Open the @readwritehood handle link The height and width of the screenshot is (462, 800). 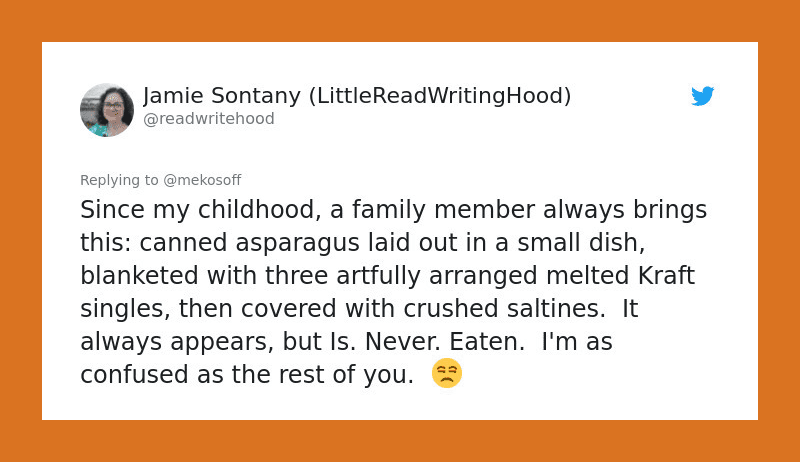click(x=209, y=118)
